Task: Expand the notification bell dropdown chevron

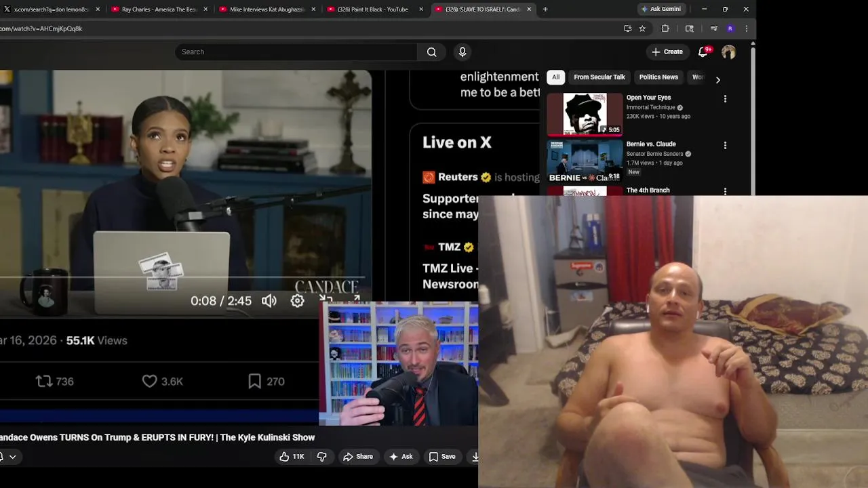Action: point(12,457)
